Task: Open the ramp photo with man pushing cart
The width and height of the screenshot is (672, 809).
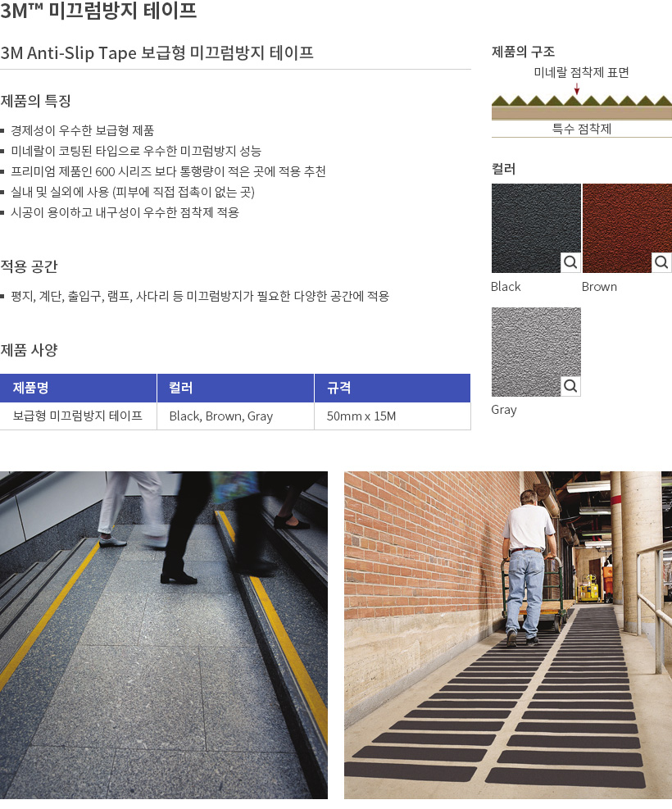Action: [508, 635]
